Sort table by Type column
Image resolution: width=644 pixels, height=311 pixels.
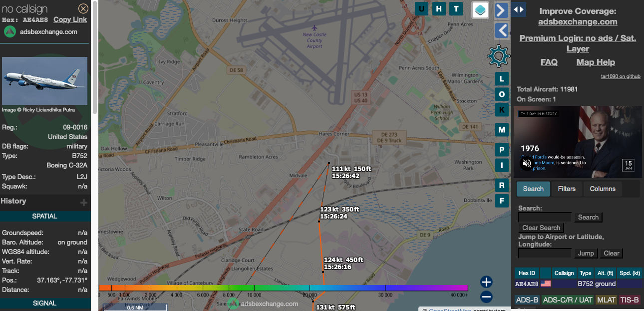[586, 273]
